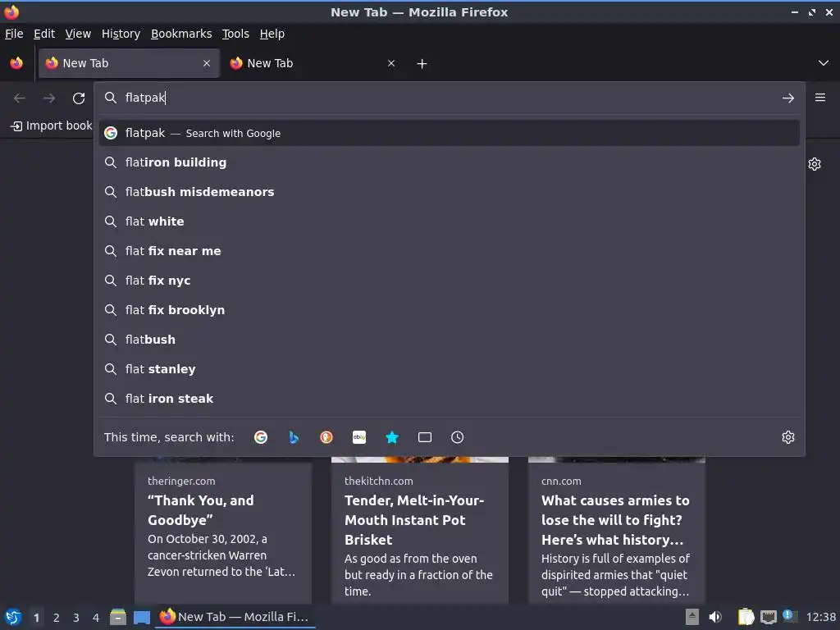Select the 'flat fix near me' suggestion
The image size is (840, 630).
coord(449,251)
